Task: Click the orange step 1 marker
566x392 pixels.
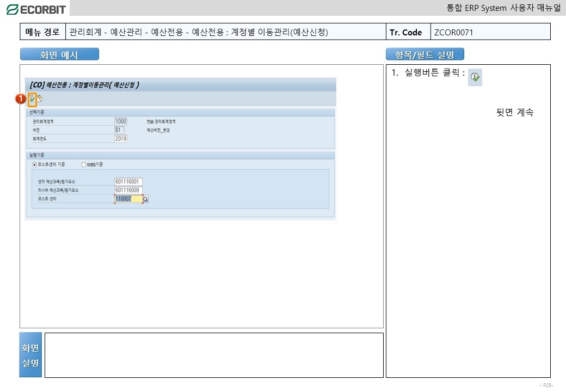Action: tap(20, 99)
